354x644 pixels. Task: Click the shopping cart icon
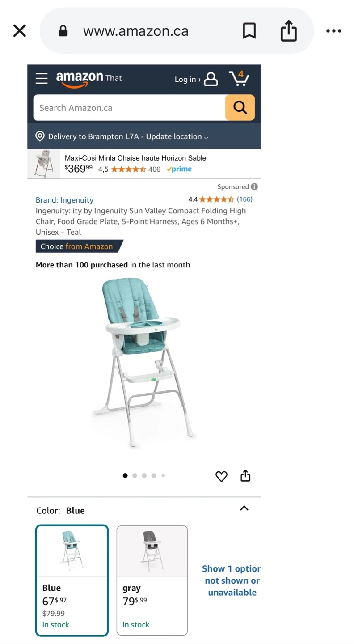click(239, 78)
